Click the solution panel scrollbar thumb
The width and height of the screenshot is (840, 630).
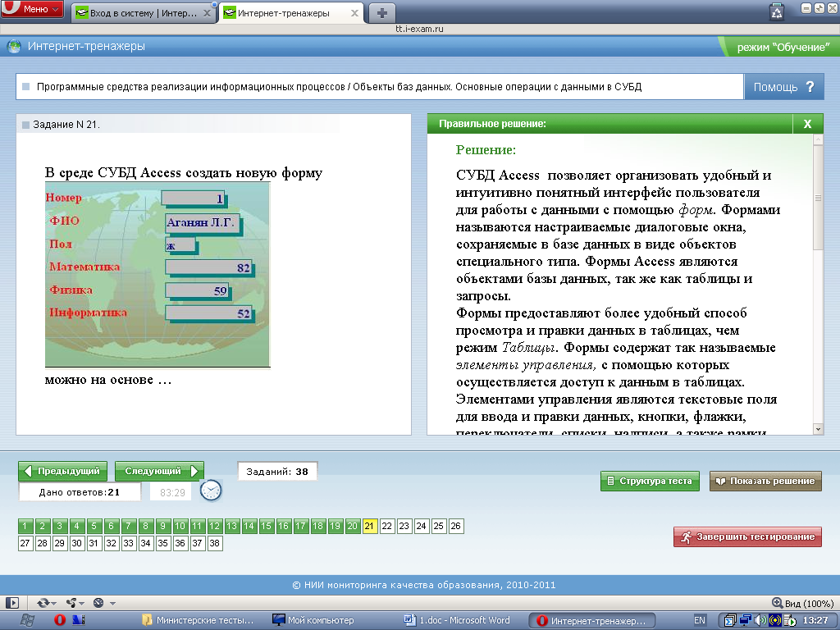818,199
